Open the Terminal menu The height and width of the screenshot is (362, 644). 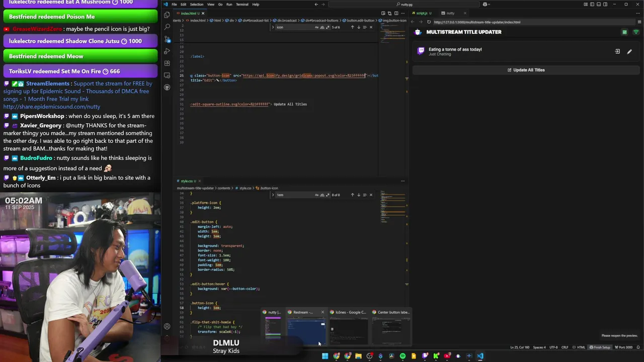click(242, 5)
